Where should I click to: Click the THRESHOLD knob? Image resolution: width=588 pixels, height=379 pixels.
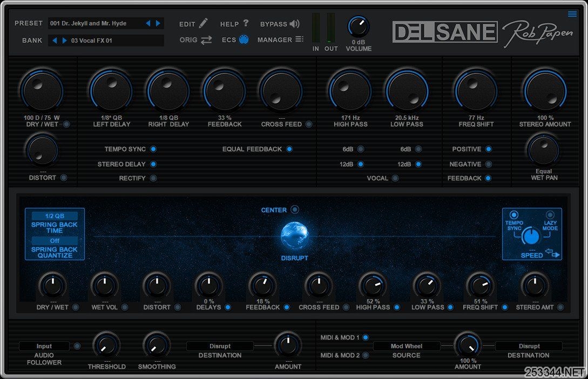tap(106, 346)
